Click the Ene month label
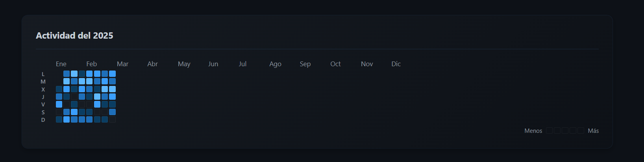Image resolution: width=644 pixels, height=162 pixels. [61, 64]
